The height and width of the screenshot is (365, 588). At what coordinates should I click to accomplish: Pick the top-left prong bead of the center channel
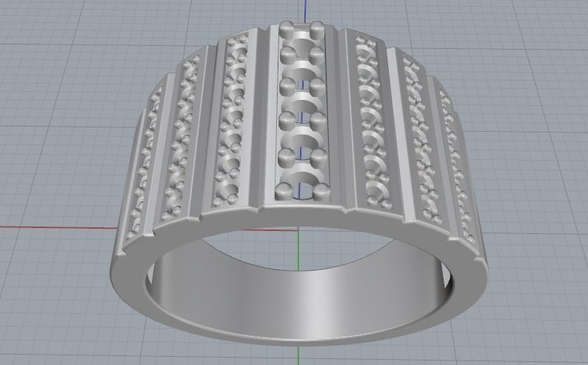[x=287, y=30]
